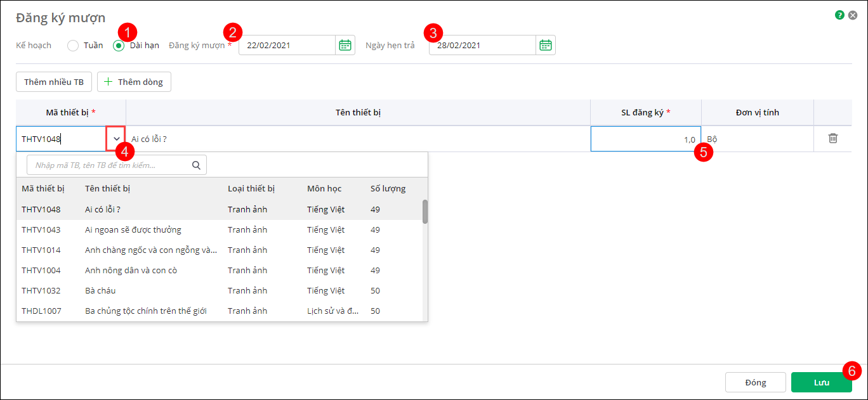The width and height of the screenshot is (868, 400).
Task: Choose device THTV1032 Bà cháu from list
Action: [x=100, y=290]
